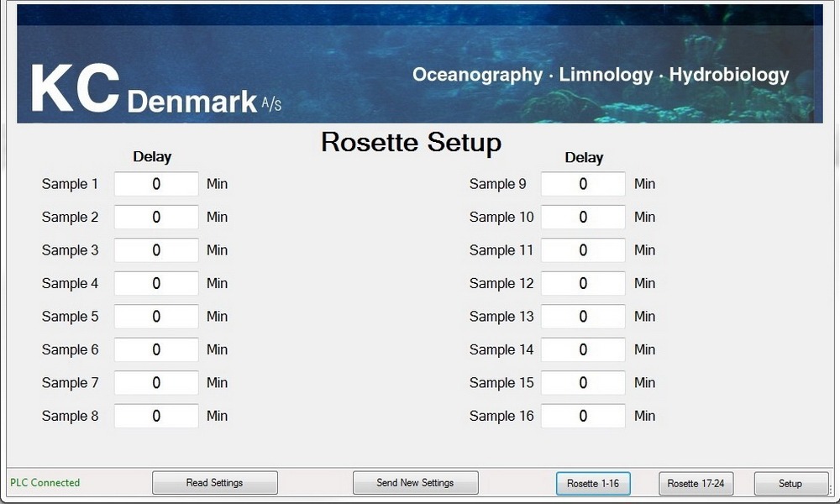Switch to the Rosette 1-16 page
Screen dimensions: 840x504
(x=593, y=483)
